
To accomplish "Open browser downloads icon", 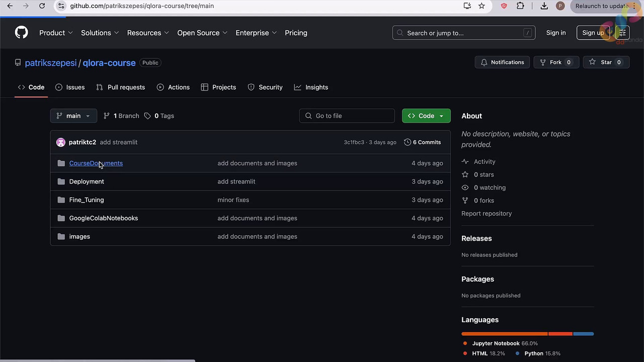I will coord(544,6).
